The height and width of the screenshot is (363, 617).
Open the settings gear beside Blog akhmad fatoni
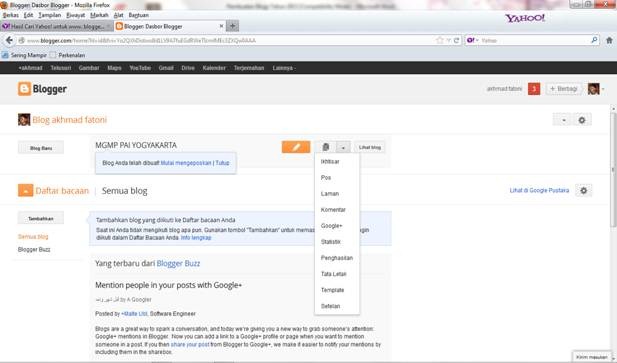[582, 120]
